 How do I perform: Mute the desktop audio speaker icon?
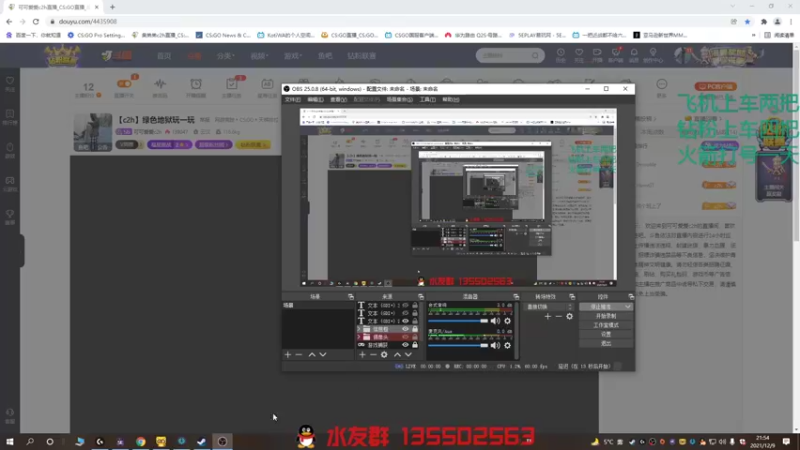pyautogui.click(x=495, y=321)
